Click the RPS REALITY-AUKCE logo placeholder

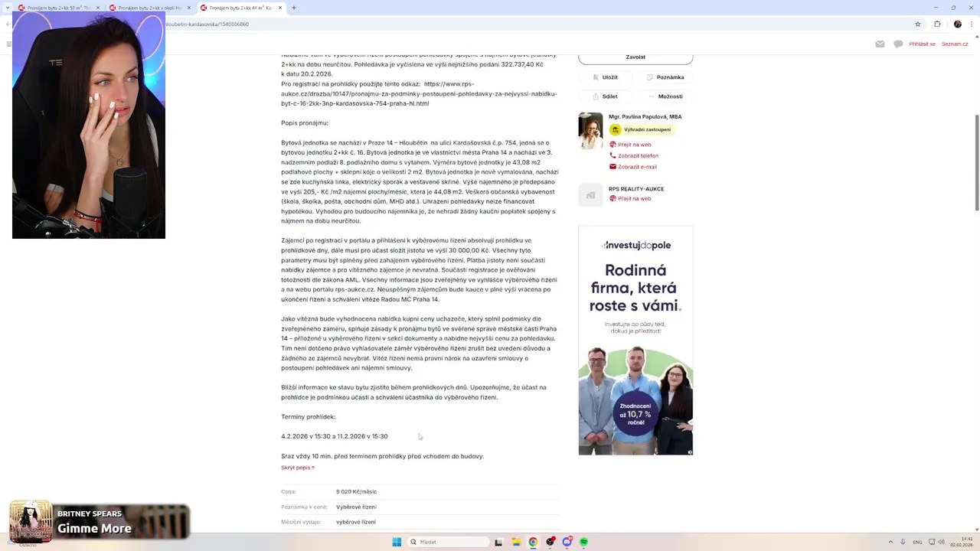coord(590,195)
